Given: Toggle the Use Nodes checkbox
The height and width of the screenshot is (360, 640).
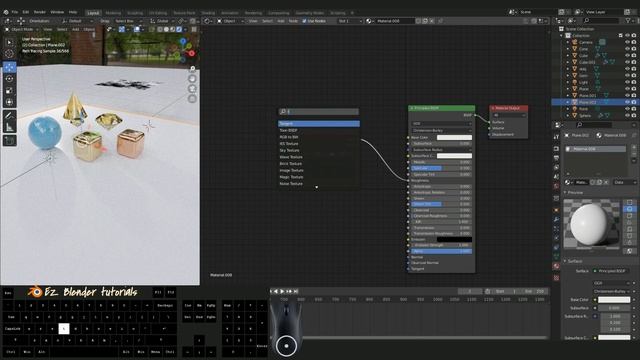Looking at the screenshot, I should pyautogui.click(x=304, y=21).
